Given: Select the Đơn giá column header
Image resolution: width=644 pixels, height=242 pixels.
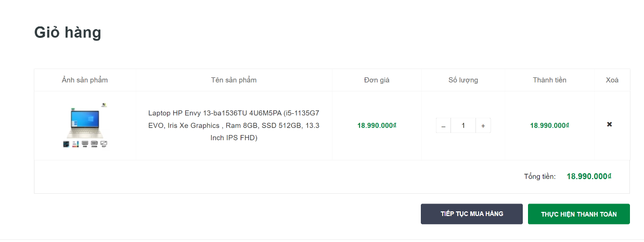Looking at the screenshot, I should click(x=377, y=80).
